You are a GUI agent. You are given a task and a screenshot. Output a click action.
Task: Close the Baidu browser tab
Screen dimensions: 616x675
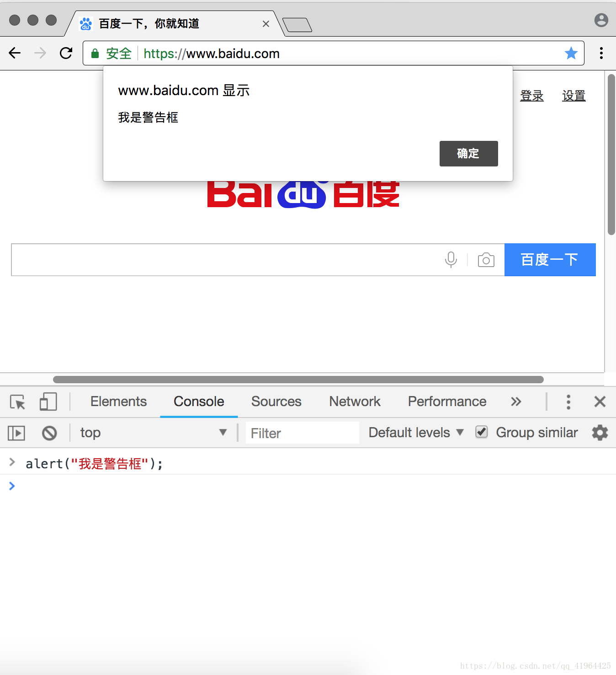(266, 24)
